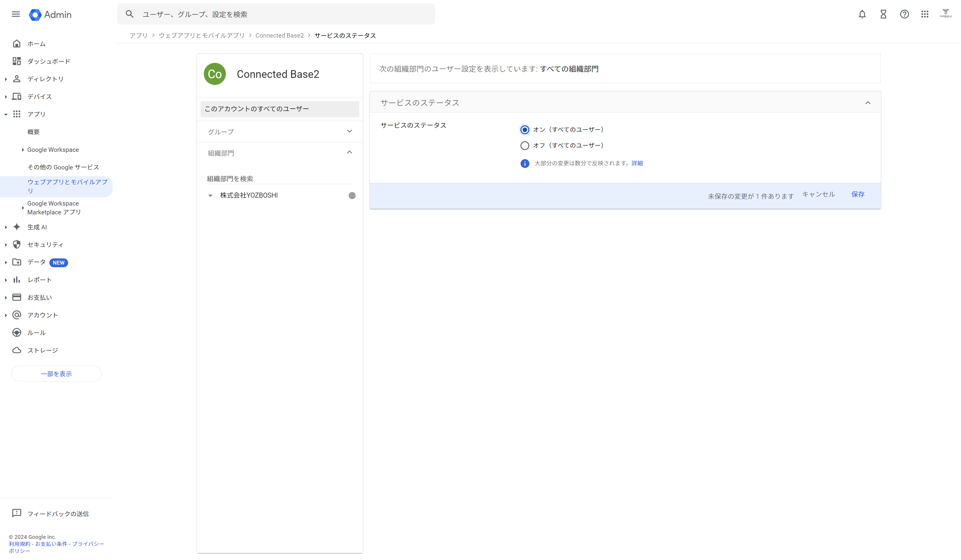
Task: Open the main hamburger menu
Action: (x=16, y=14)
